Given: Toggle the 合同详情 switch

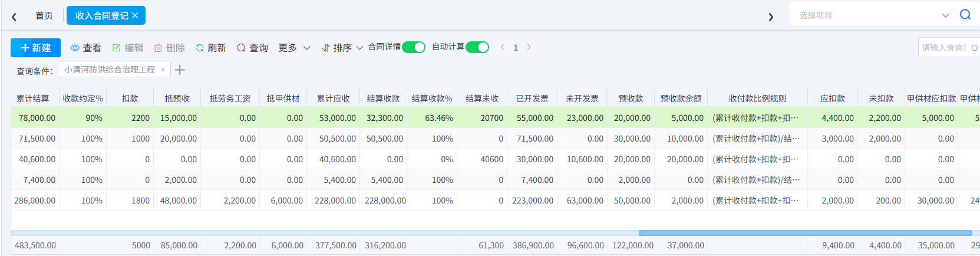Looking at the screenshot, I should point(414,47).
